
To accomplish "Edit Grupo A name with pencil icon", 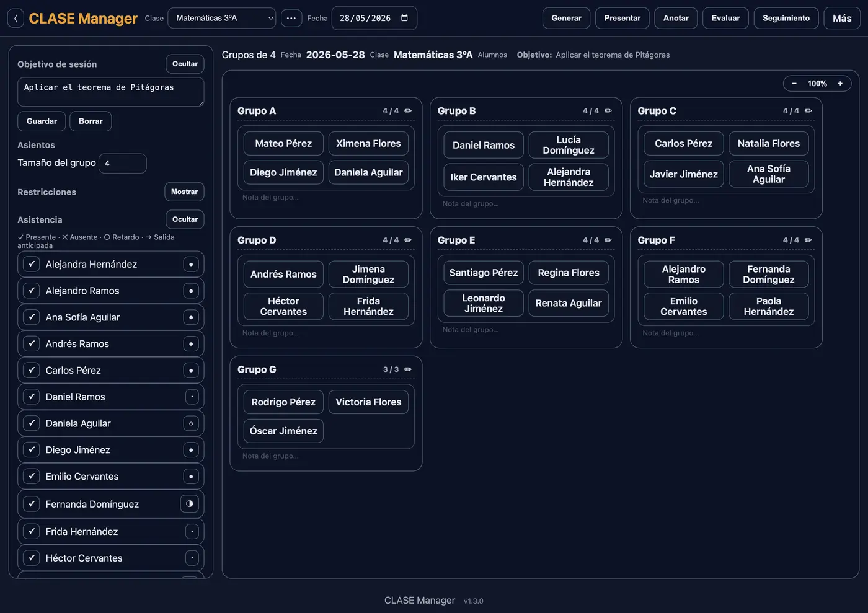I will (408, 111).
